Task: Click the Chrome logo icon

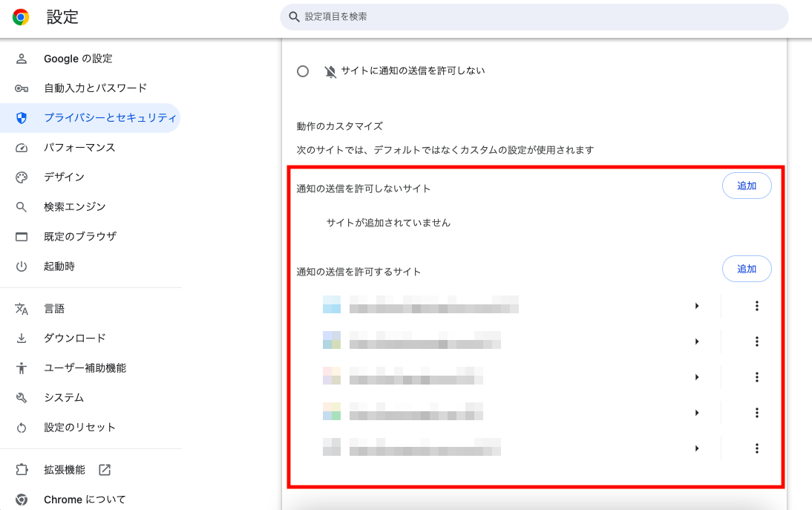Action: pos(21,17)
